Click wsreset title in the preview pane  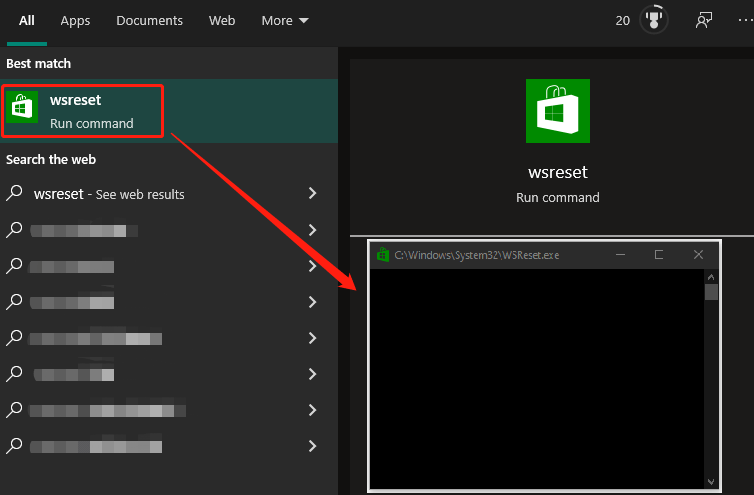[558, 172]
